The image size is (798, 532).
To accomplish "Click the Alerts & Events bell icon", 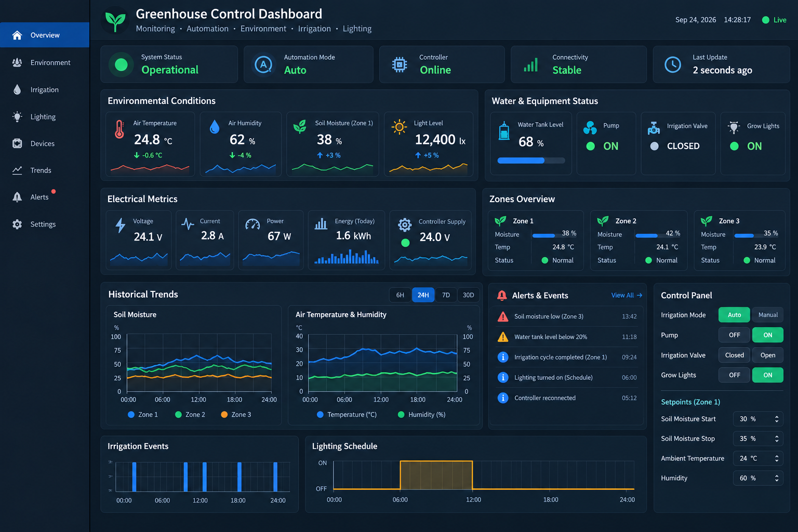I will tap(502, 296).
